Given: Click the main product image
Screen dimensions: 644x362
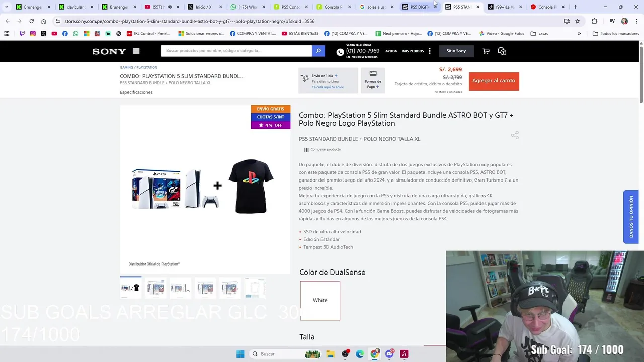Looking at the screenshot, I should pyautogui.click(x=205, y=189).
